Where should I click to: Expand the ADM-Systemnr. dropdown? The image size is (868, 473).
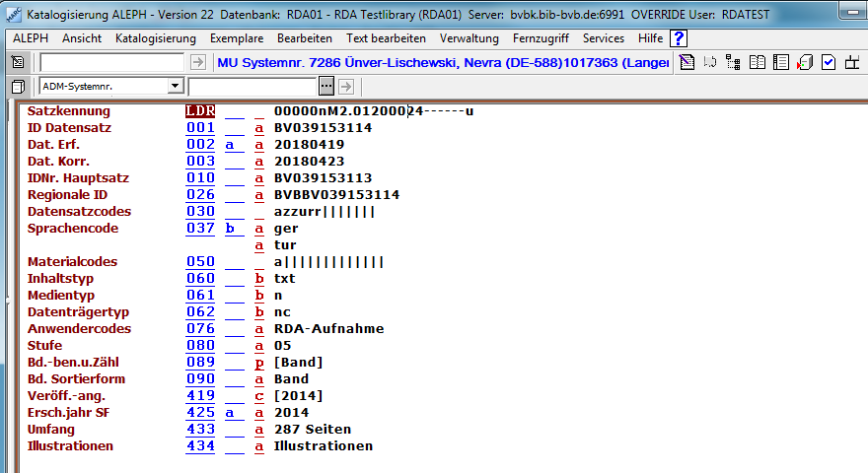[175, 87]
